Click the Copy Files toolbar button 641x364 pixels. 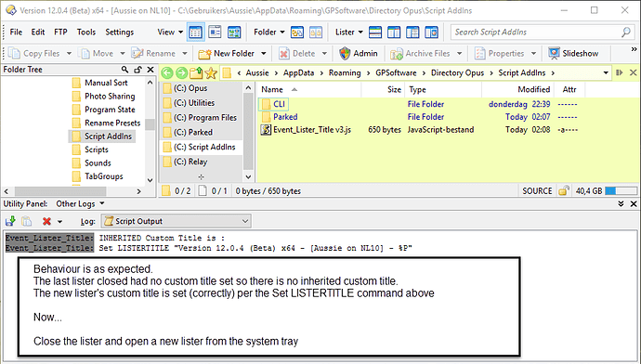tap(34, 53)
